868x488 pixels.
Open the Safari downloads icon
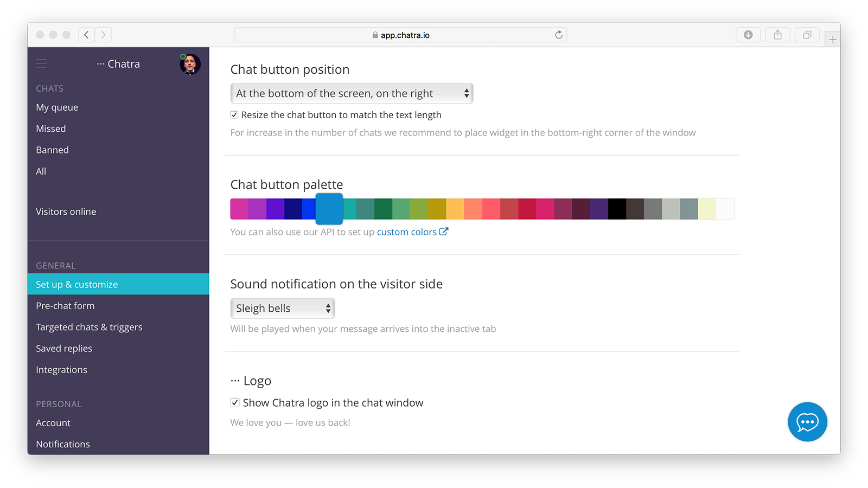click(x=748, y=35)
